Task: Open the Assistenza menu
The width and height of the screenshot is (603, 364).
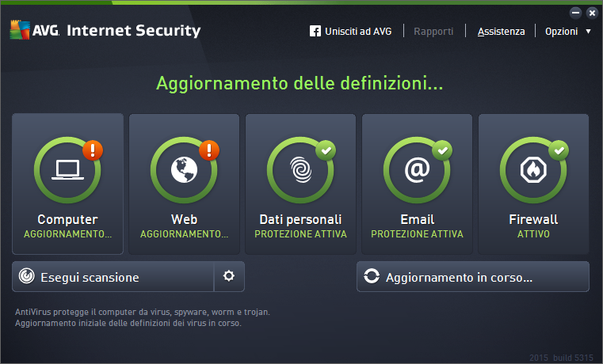Action: [x=501, y=31]
